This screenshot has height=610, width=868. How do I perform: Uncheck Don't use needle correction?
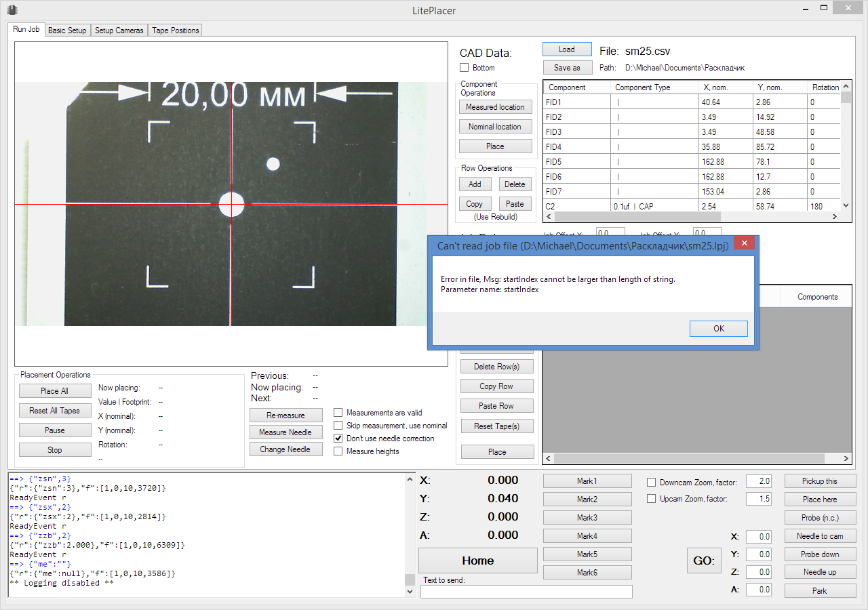click(x=338, y=439)
